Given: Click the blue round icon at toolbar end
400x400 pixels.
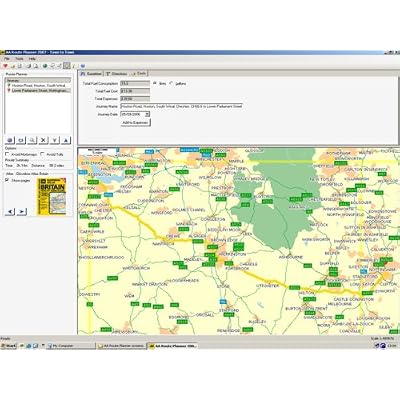Looking at the screenshot, I should tap(83, 66).
